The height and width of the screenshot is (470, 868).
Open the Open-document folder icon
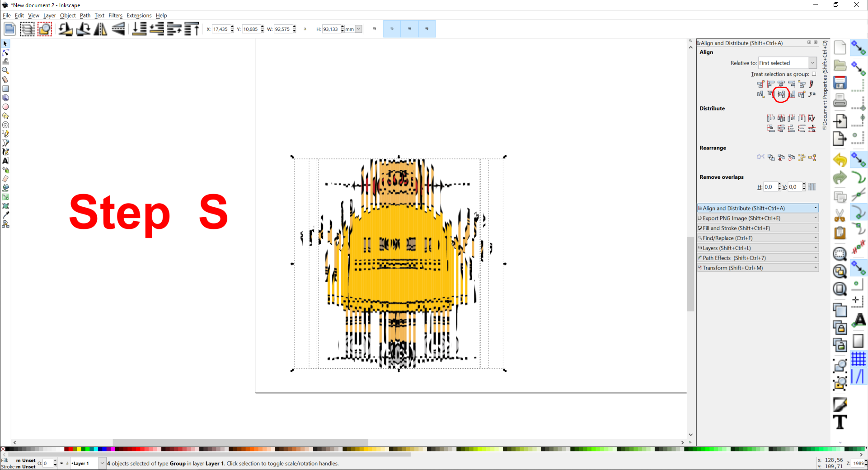[840, 65]
